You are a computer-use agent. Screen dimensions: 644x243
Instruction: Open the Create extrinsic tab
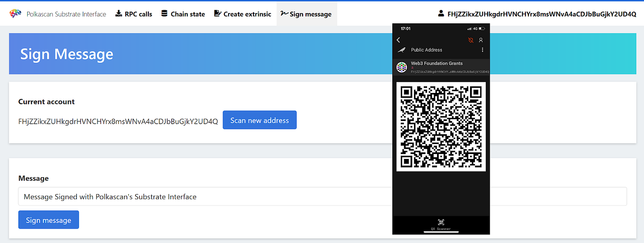(x=242, y=14)
